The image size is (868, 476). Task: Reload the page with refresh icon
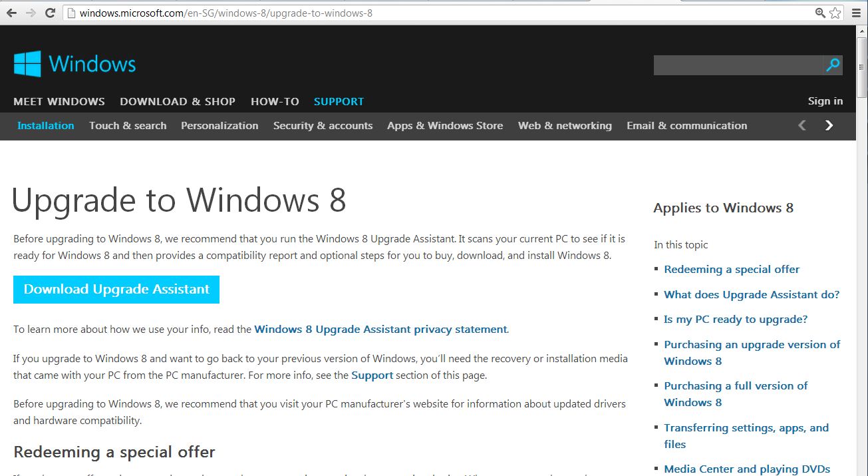pyautogui.click(x=50, y=13)
